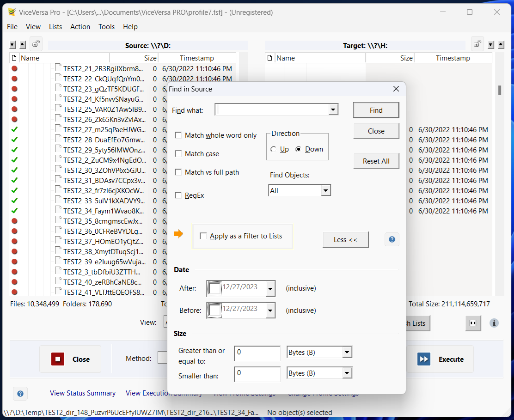
Task: Open the View Status Summary link
Action: [x=83, y=393]
